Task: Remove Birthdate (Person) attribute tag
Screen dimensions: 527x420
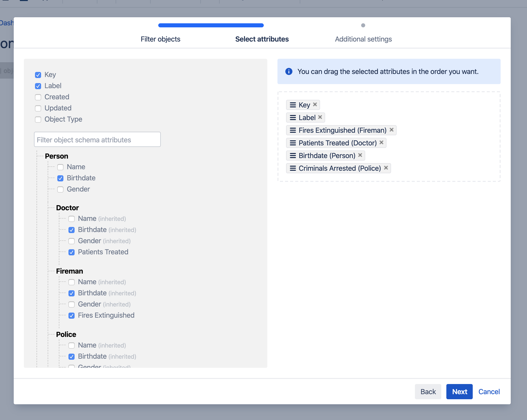Action: [360, 155]
